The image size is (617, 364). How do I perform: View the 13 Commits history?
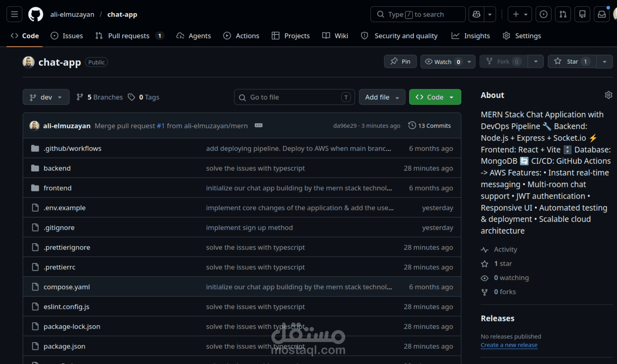pos(429,126)
